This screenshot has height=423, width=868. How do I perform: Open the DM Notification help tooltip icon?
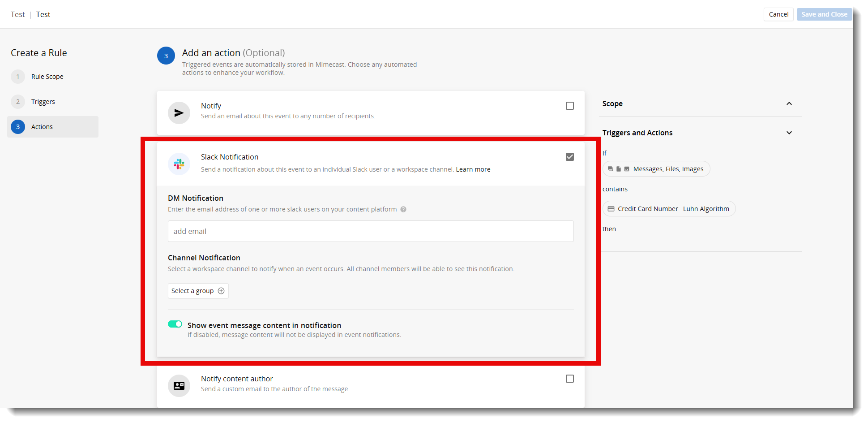click(403, 209)
